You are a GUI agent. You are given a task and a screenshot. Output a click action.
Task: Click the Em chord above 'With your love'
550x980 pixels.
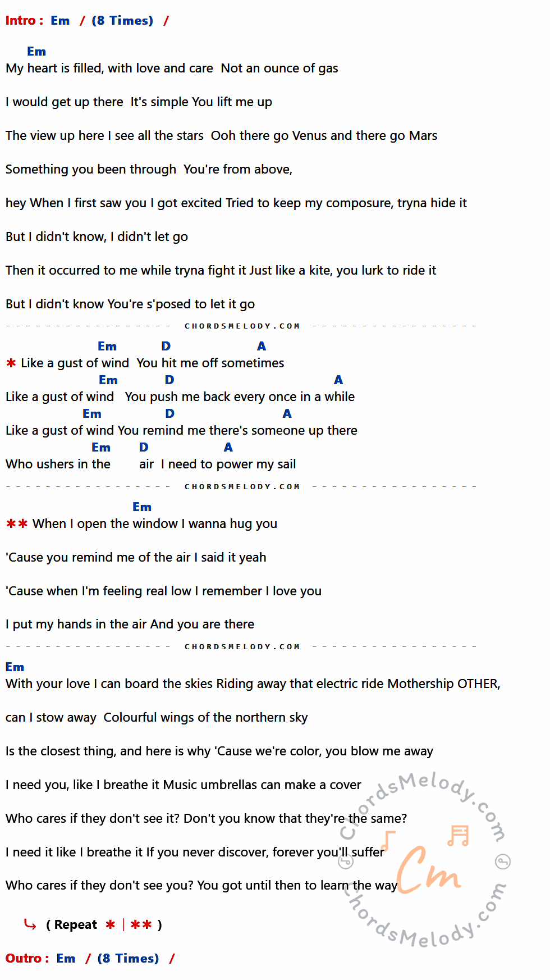[x=15, y=667]
